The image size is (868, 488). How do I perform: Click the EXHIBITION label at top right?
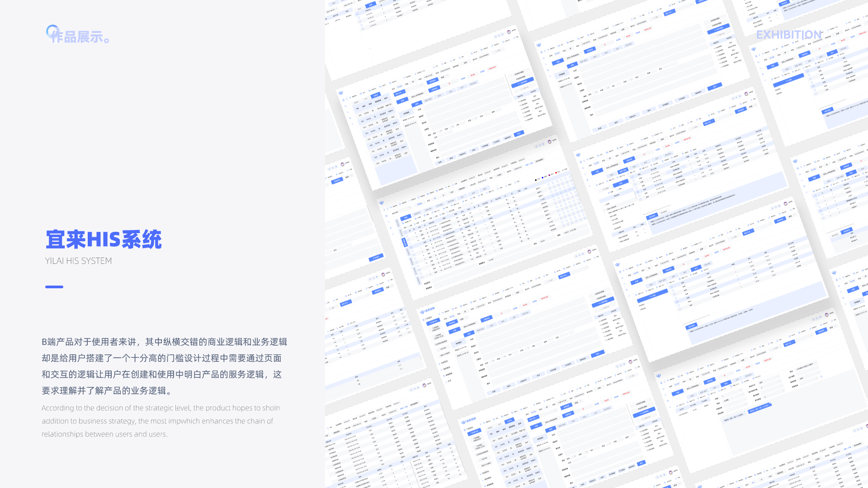[788, 35]
